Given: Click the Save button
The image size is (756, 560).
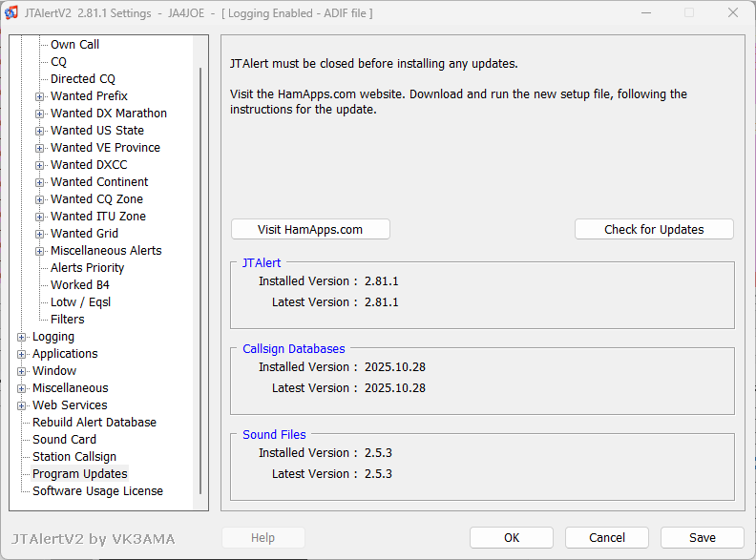Looking at the screenshot, I should 703,538.
